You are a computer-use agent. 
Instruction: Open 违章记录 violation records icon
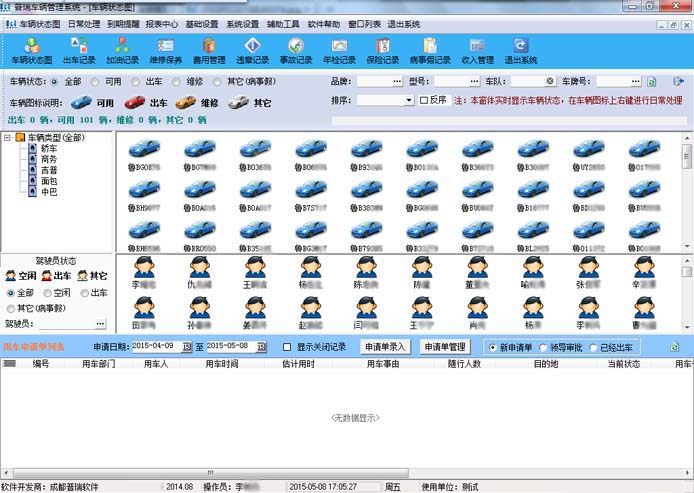252,50
